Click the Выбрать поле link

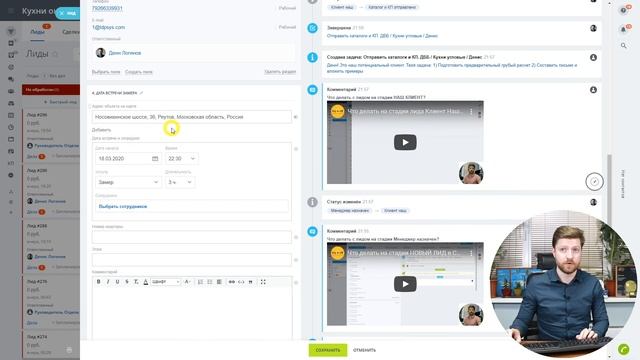pos(106,72)
